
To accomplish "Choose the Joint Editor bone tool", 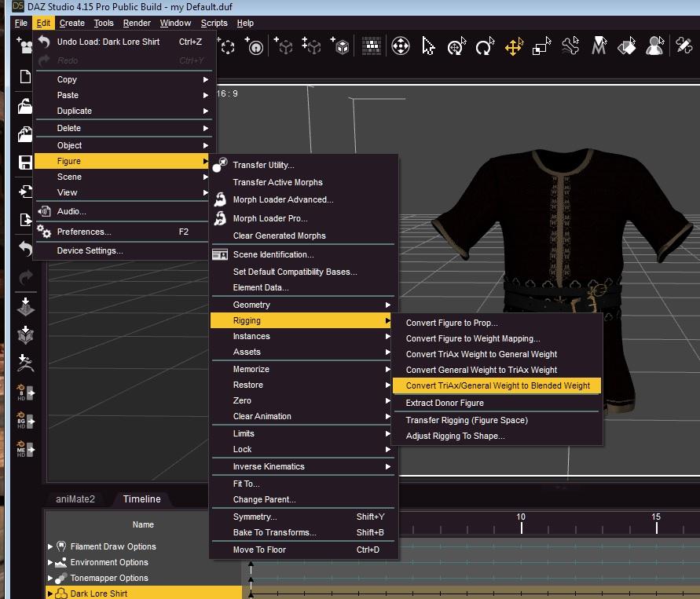I will (x=570, y=47).
